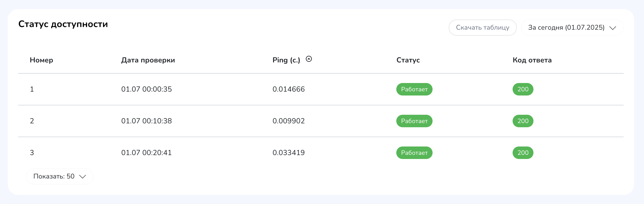Select the check dated 01.07 00:20:41
The height and width of the screenshot is (204, 644).
(147, 153)
